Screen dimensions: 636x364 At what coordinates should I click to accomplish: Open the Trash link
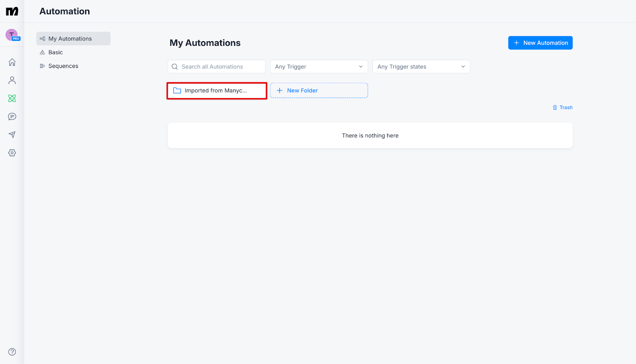562,108
